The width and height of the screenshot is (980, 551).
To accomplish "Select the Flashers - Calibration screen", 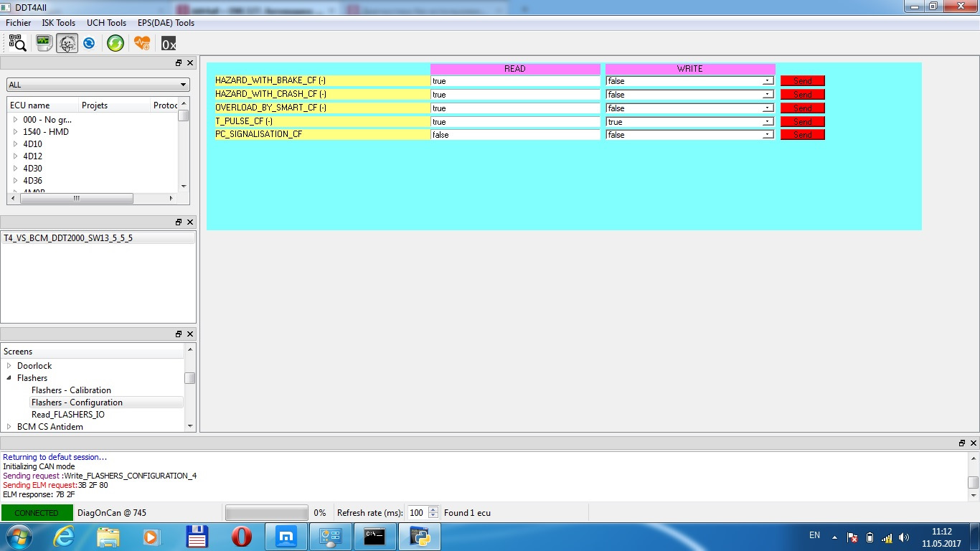I will tap(71, 390).
